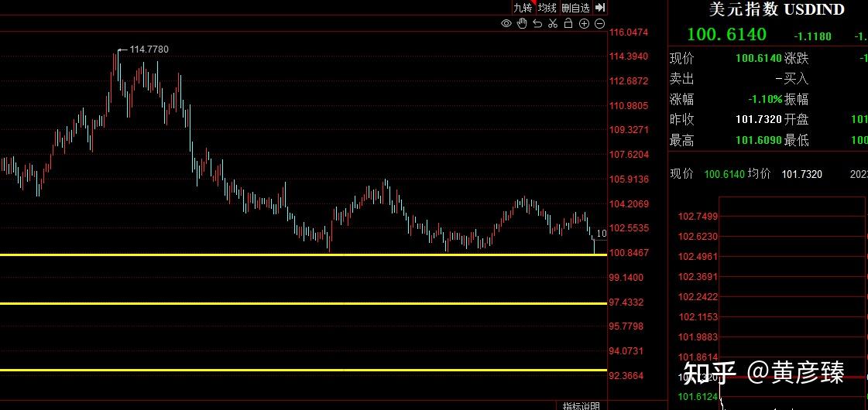Click the 最高 101.6090 value
The height and width of the screenshot is (410, 868).
(758, 141)
